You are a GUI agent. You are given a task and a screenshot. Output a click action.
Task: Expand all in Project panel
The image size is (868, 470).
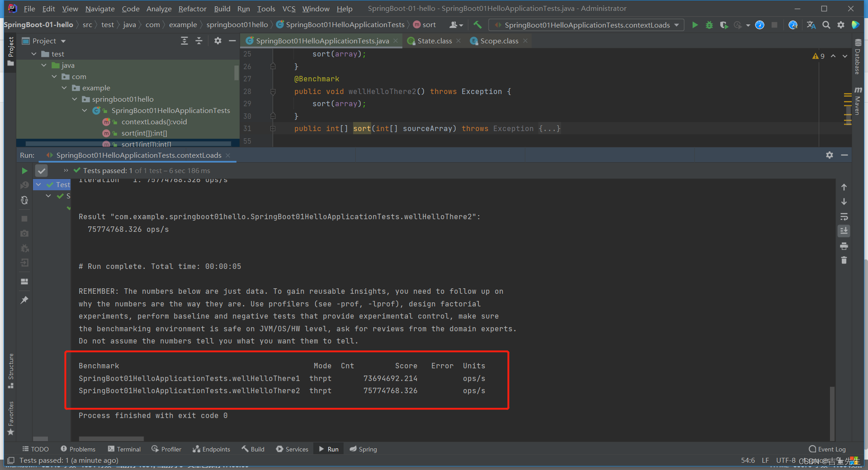184,41
